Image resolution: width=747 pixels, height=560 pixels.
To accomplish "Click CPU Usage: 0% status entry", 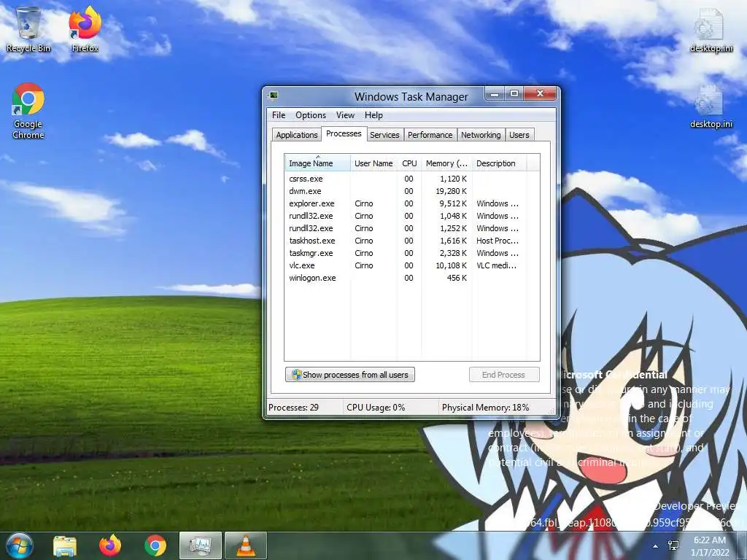I will [x=376, y=408].
